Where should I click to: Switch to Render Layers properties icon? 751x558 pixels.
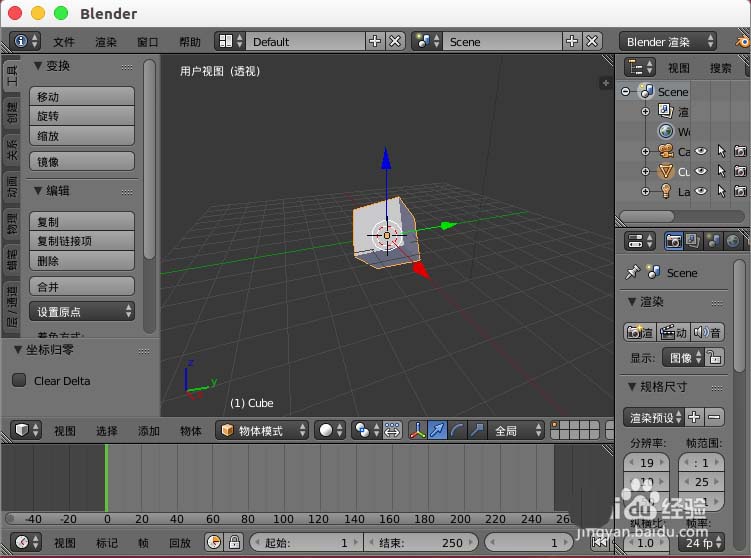point(693,241)
